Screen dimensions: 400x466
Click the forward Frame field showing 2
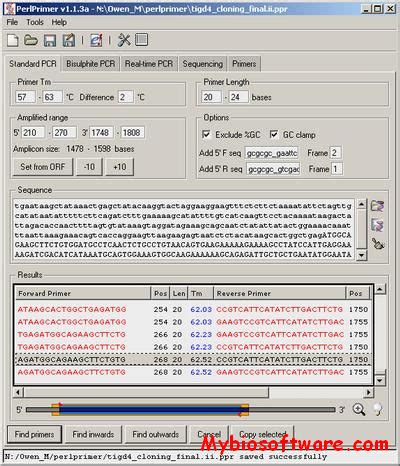coord(336,153)
